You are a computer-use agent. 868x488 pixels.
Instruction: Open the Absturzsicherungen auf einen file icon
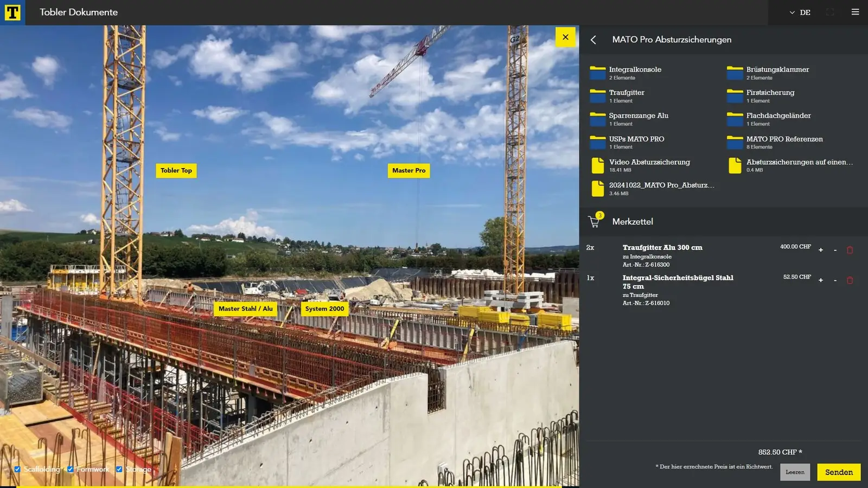click(x=735, y=165)
